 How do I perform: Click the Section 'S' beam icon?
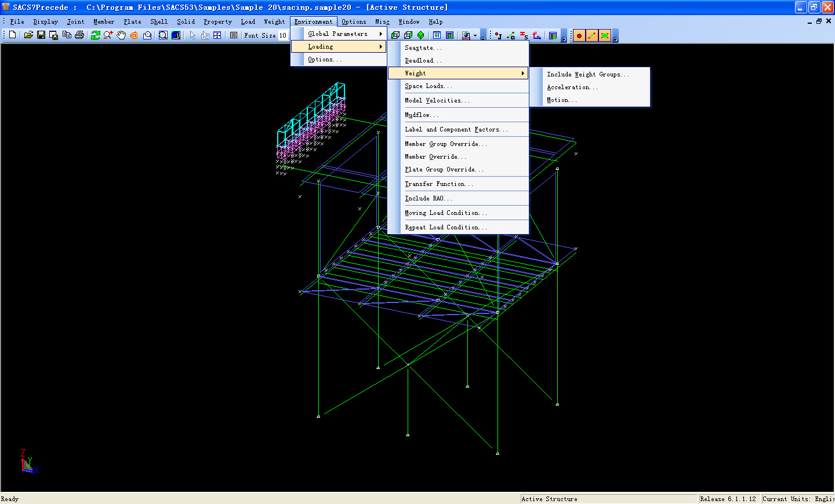coord(524,35)
